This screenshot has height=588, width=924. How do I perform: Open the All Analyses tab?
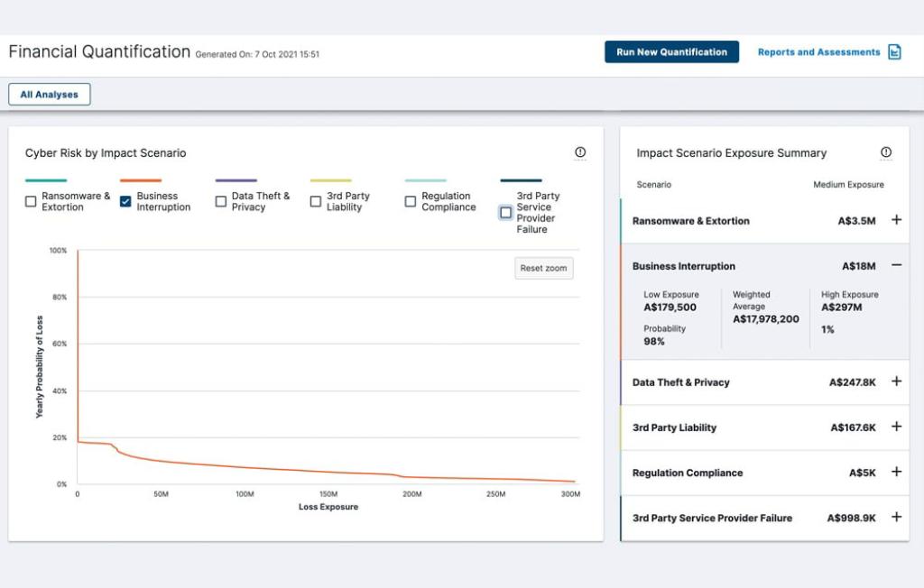(50, 95)
